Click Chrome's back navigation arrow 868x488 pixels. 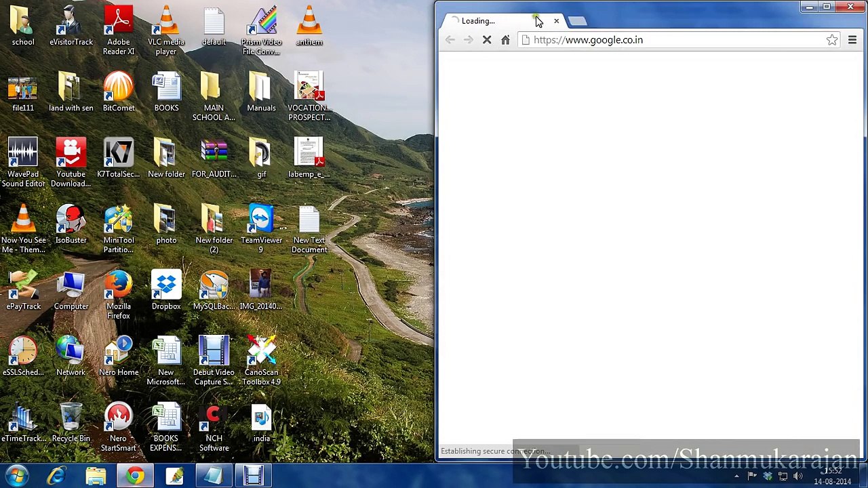click(450, 40)
